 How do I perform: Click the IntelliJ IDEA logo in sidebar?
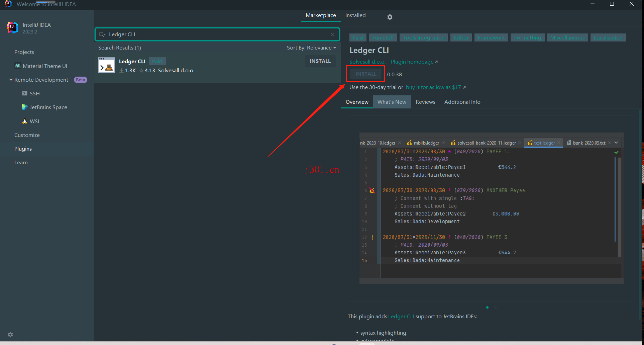point(12,27)
